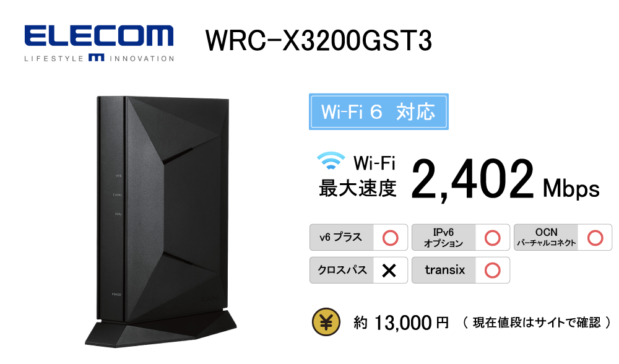The width and height of the screenshot is (619, 364).
Task: Click the 約 13,000 円 price text
Action: [402, 323]
